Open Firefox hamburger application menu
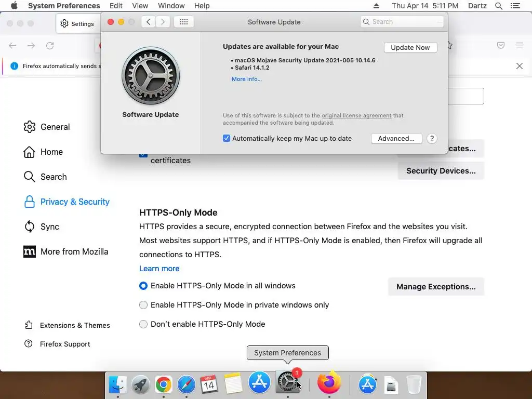This screenshot has width=532, height=399. click(x=520, y=45)
